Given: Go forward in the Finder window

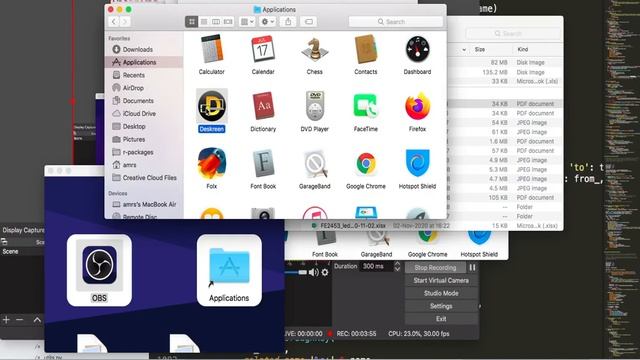Looking at the screenshot, I should (x=125, y=22).
